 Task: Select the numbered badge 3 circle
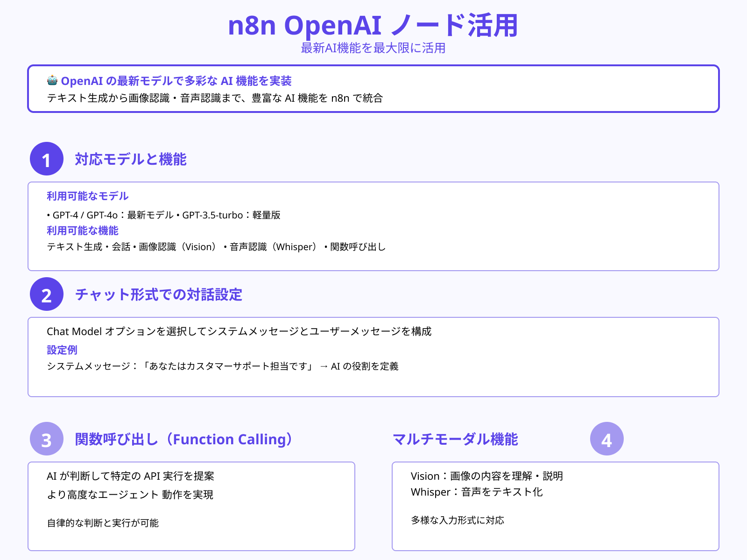pos(47,439)
